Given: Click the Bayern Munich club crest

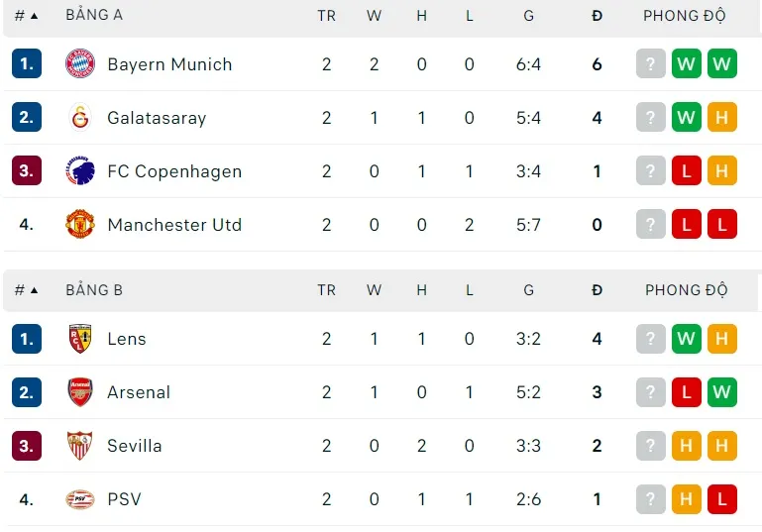Looking at the screenshot, I should (79, 64).
